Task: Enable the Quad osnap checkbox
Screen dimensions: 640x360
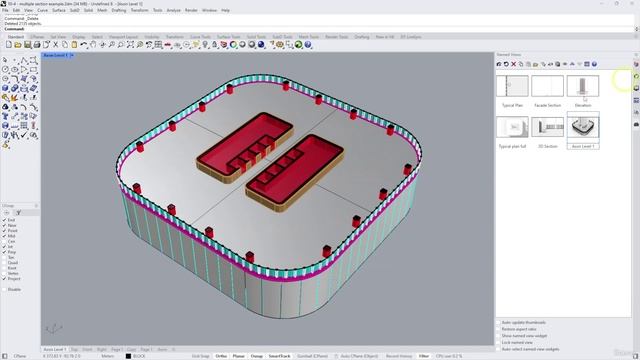Action: pos(4,263)
